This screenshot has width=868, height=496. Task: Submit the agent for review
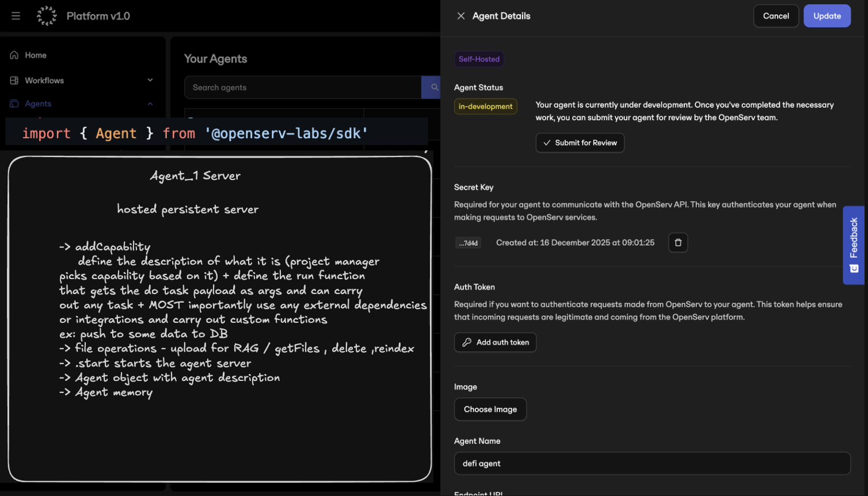(580, 143)
